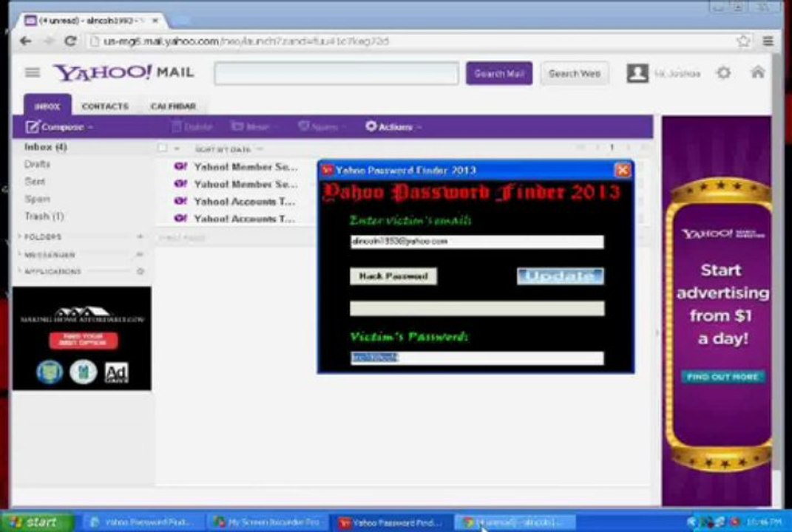The image size is (792, 532).
Task: Open the Yahoo Mail hamburger menu
Action: click(x=33, y=72)
